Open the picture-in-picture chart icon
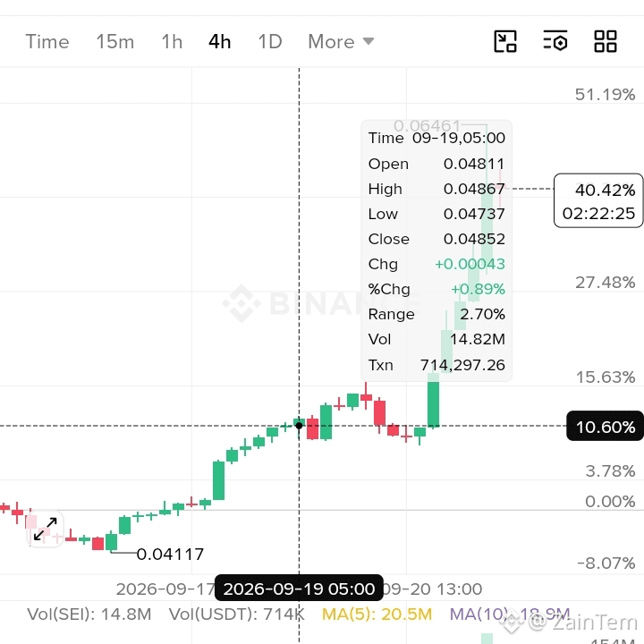The height and width of the screenshot is (644, 644). pos(504,41)
